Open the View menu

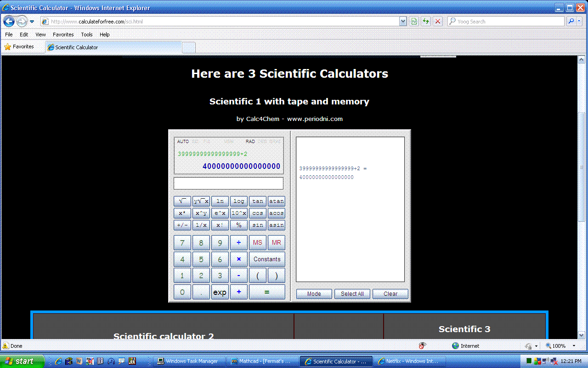click(x=40, y=34)
